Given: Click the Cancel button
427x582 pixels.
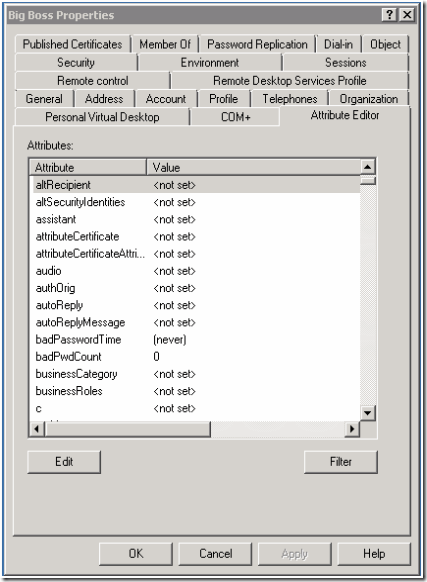Looking at the screenshot, I should pyautogui.click(x=215, y=554).
